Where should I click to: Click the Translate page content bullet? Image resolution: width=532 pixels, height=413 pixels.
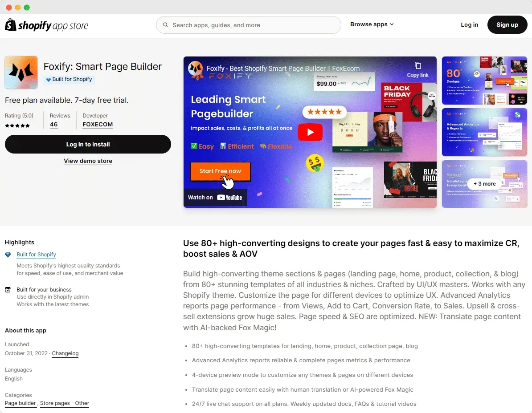[x=303, y=389]
